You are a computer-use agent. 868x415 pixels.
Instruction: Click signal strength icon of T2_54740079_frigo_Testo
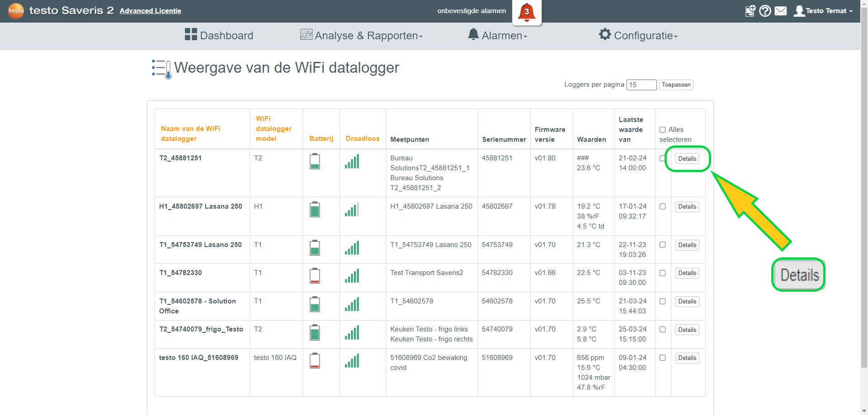coord(352,332)
